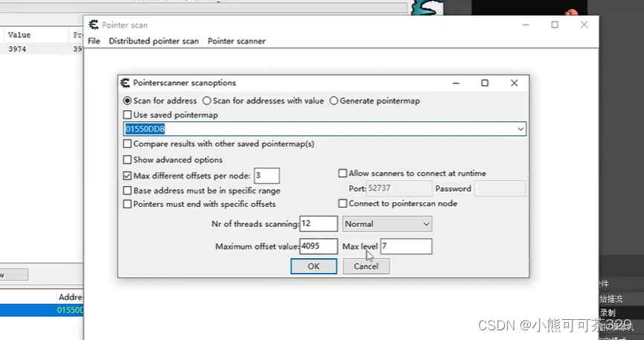The height and width of the screenshot is (340, 644).
Task: Confirm scan options with OK button
Action: point(313,266)
